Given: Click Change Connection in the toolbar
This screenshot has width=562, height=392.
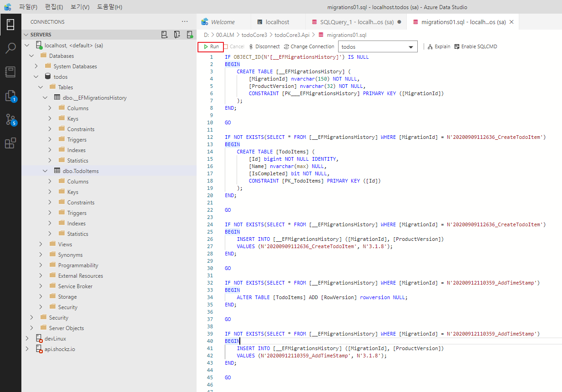Looking at the screenshot, I should (309, 46).
